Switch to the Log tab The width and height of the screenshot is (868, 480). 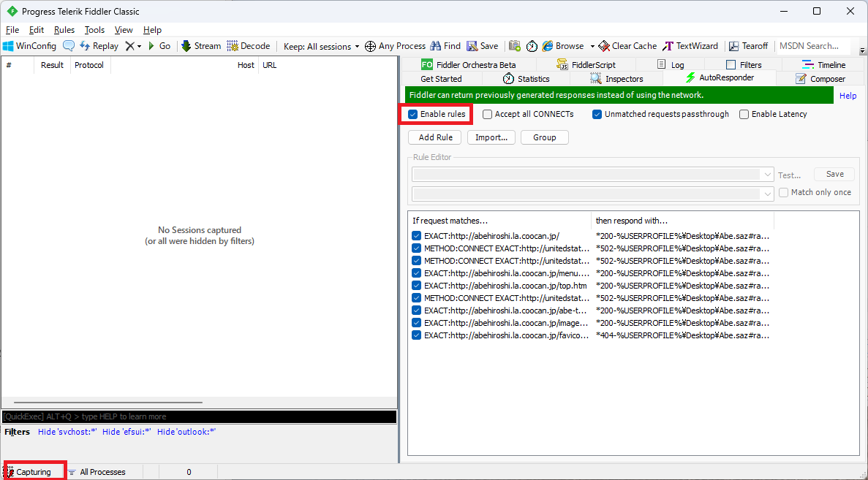671,65
